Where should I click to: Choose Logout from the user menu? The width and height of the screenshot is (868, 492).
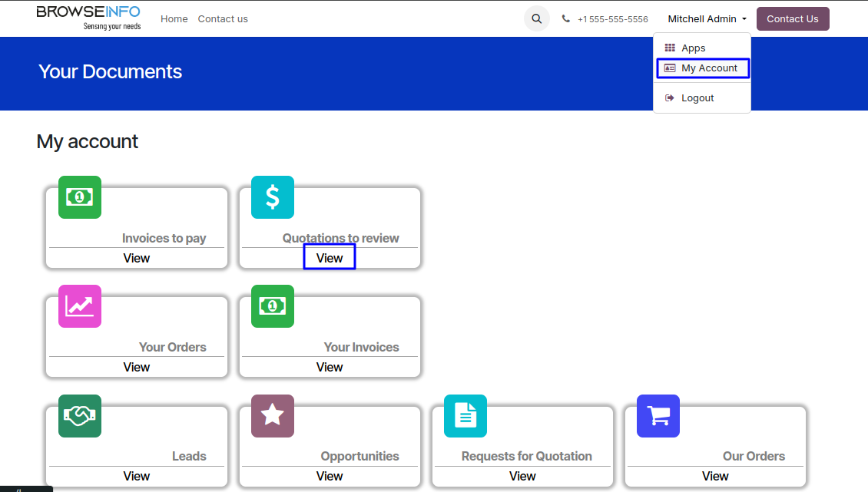pyautogui.click(x=702, y=98)
